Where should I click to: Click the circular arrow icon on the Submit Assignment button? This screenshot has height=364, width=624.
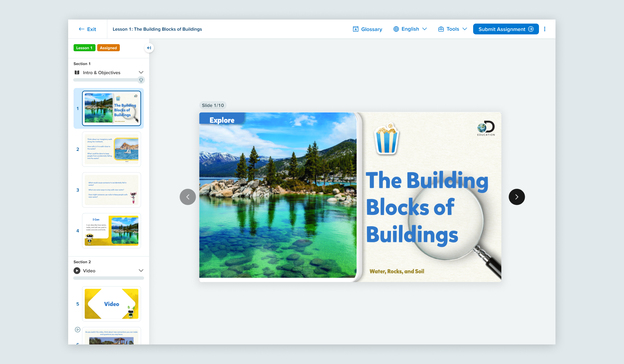click(531, 29)
